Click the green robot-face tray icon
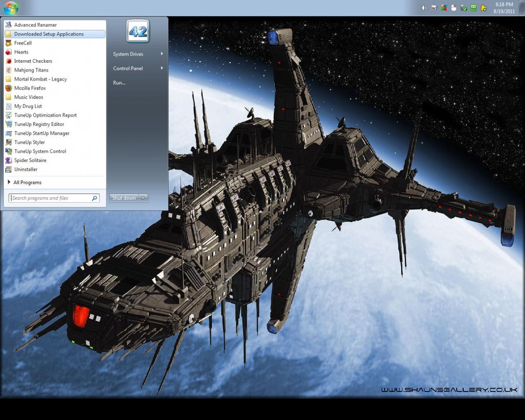The height and width of the screenshot is (420, 525). [473, 8]
